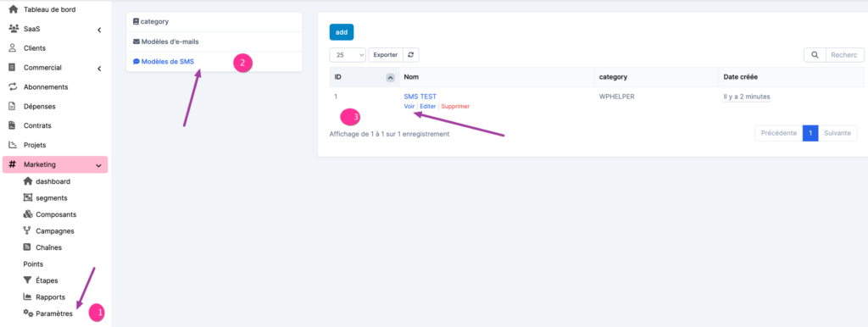Switch to Modèles d'e-mails tab
The width and height of the screenshot is (868, 327).
[x=214, y=42]
